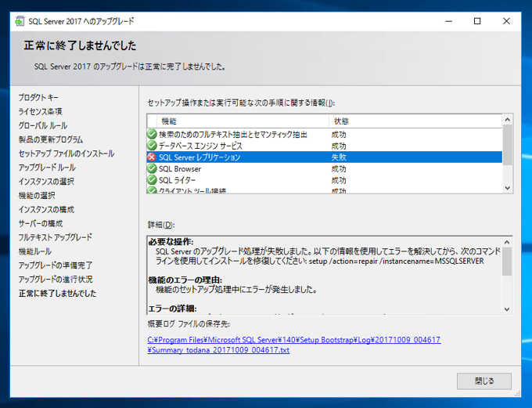Select the SQL ライター row
The width and height of the screenshot is (532, 408).
click(x=325, y=180)
